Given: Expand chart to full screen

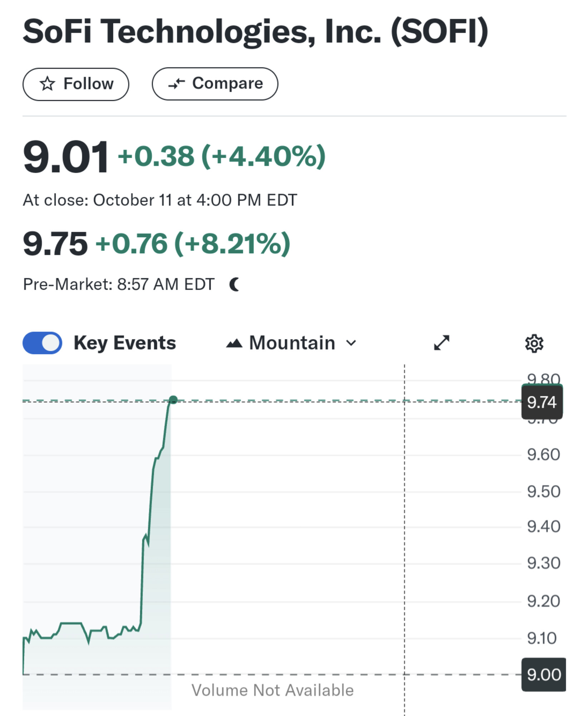Looking at the screenshot, I should coord(442,343).
